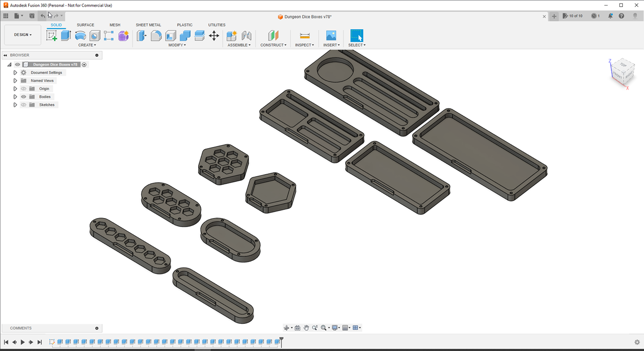Expand the Bodies tree node

(x=15, y=97)
